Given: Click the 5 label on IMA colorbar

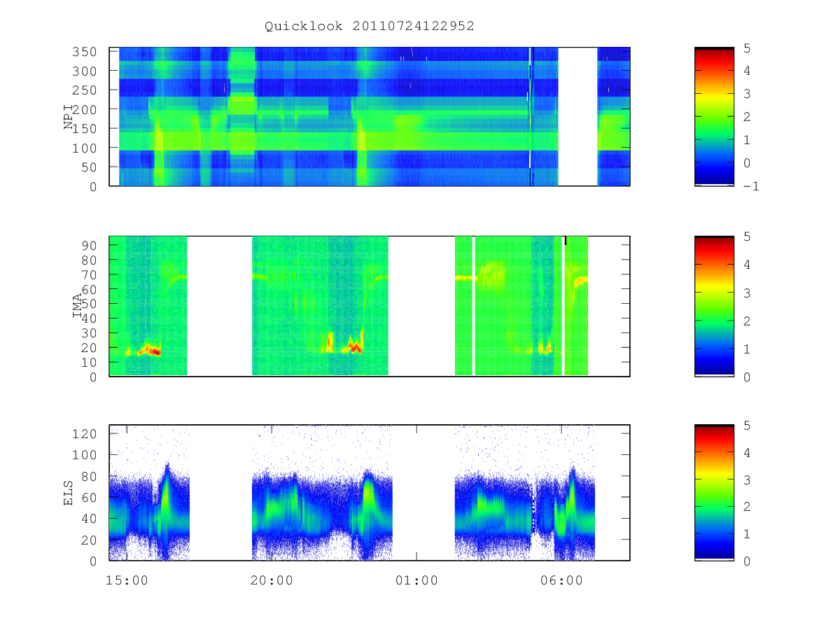Looking at the screenshot, I should pos(746,237).
